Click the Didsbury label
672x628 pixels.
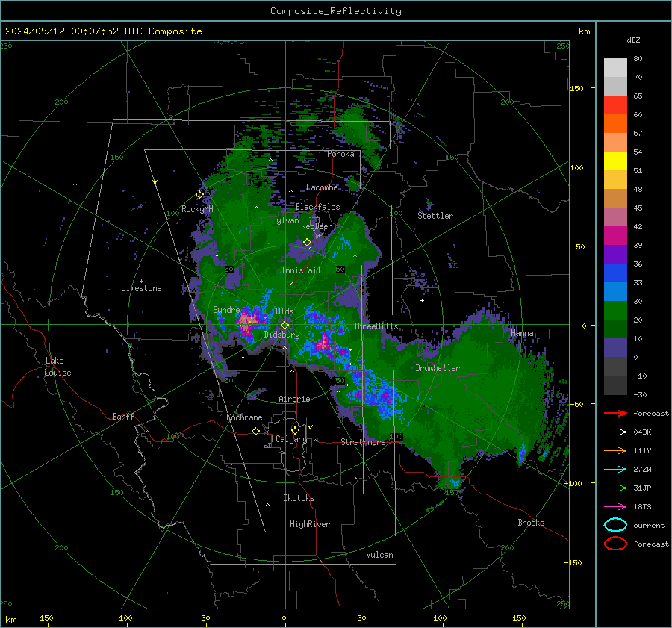[281, 335]
